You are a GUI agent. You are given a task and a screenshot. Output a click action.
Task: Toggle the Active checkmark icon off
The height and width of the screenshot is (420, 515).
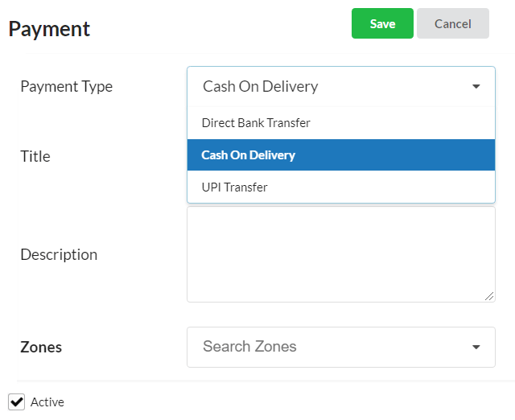tap(16, 402)
